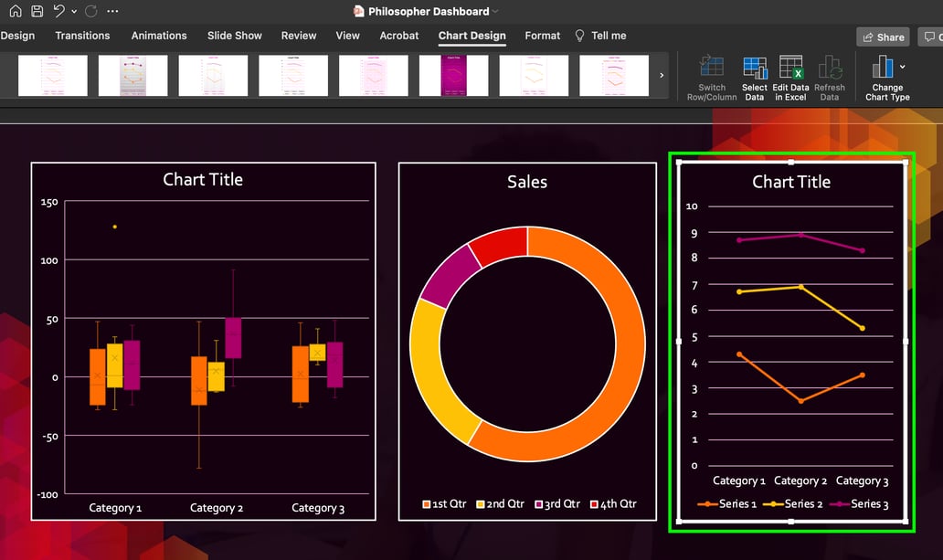Viewport: 943px width, 560px height.
Task: Select the 2nd Qtr legend entry
Action: pyautogui.click(x=499, y=503)
